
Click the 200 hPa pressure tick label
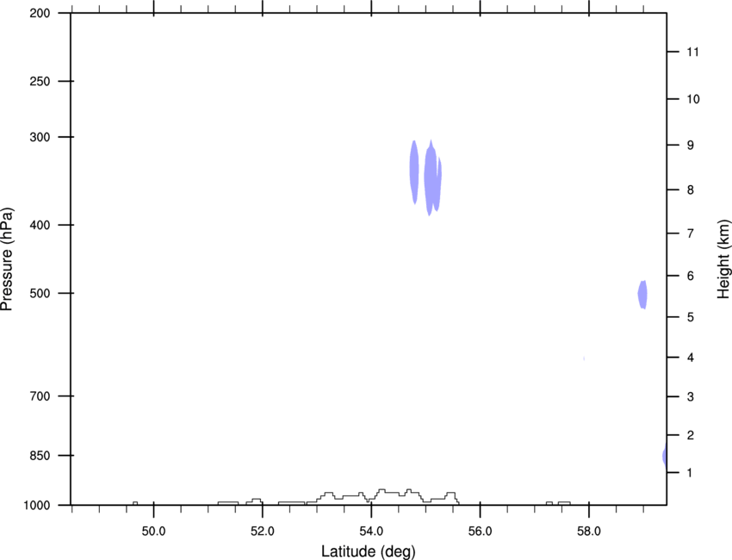[40, 13]
